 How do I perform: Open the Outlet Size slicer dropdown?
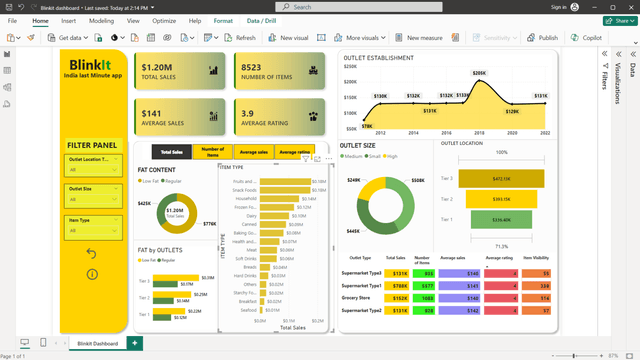click(93, 200)
